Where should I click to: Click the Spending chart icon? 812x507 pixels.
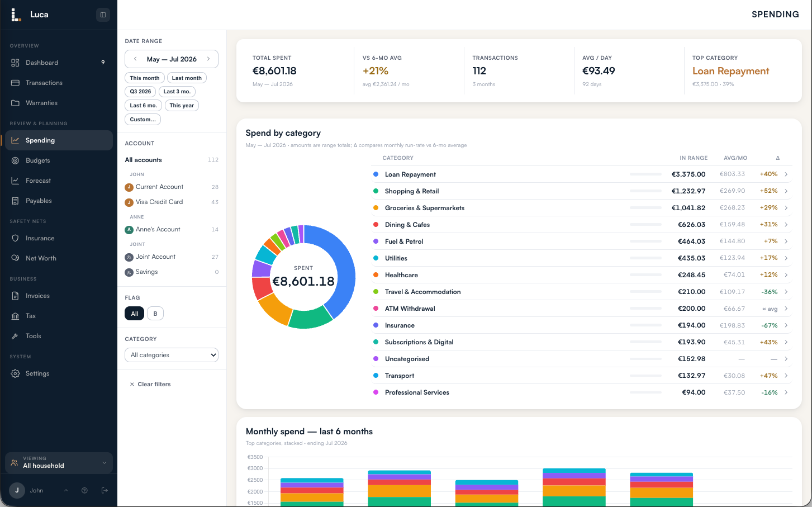point(15,140)
